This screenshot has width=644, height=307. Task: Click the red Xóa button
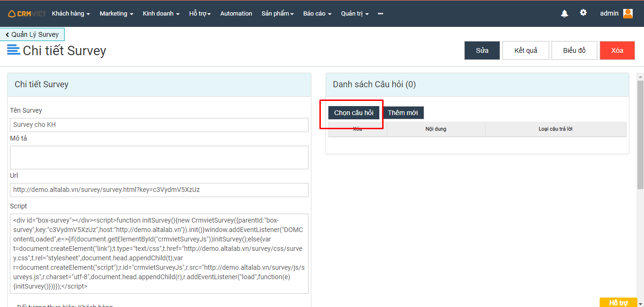(617, 50)
